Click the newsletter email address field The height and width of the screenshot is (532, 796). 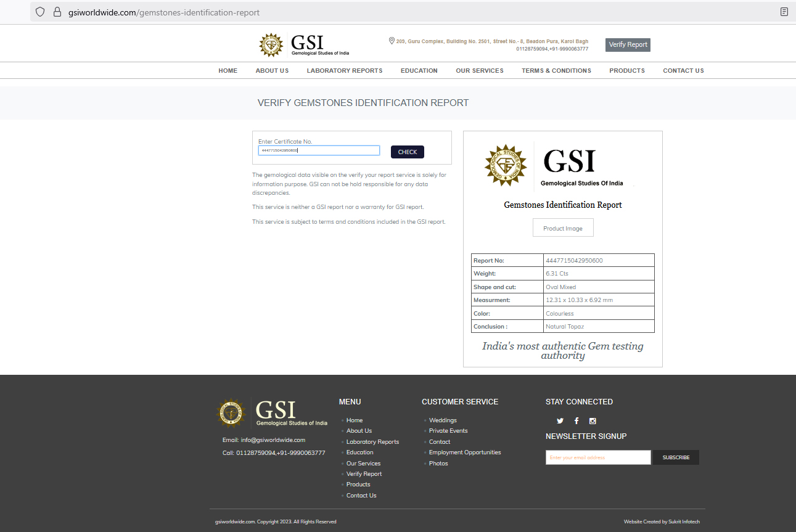598,457
